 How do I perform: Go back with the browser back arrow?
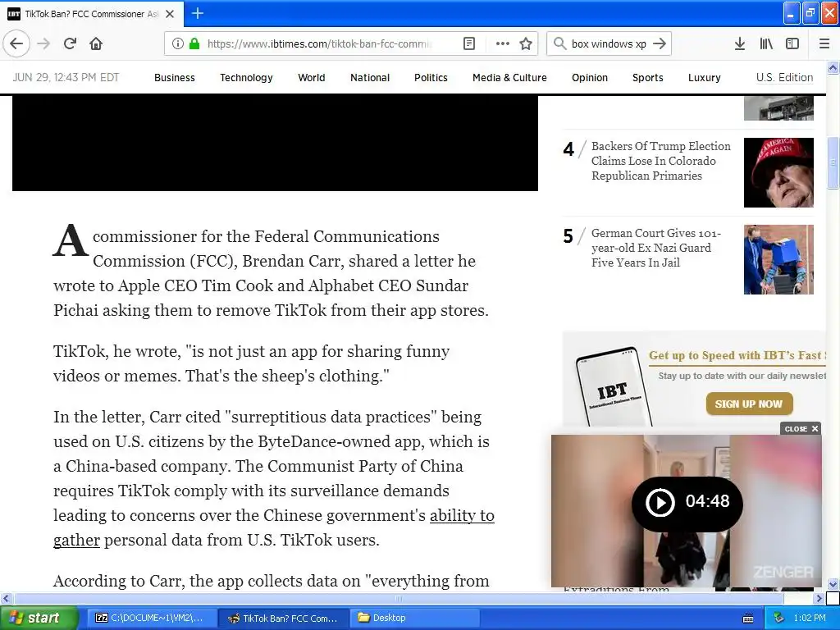tap(16, 43)
